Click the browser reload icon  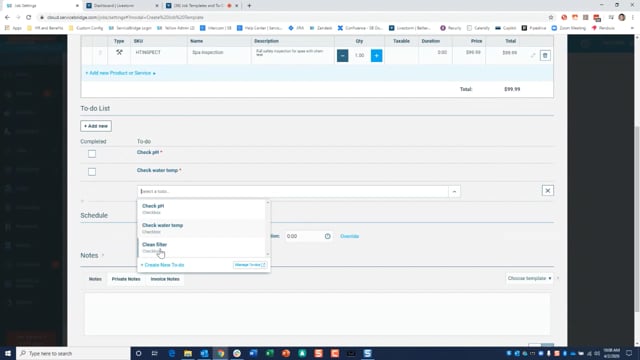pos(29,17)
